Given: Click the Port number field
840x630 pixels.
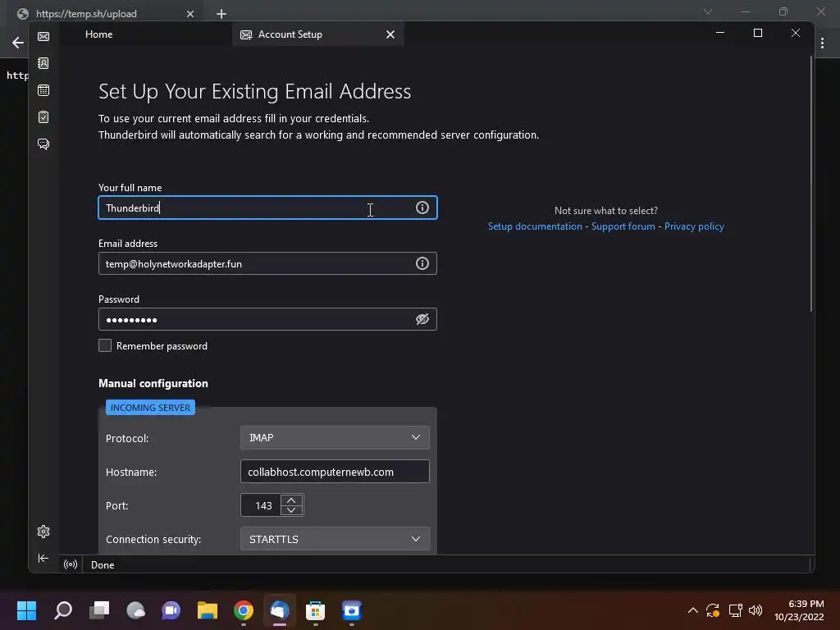Looking at the screenshot, I should tap(261, 505).
